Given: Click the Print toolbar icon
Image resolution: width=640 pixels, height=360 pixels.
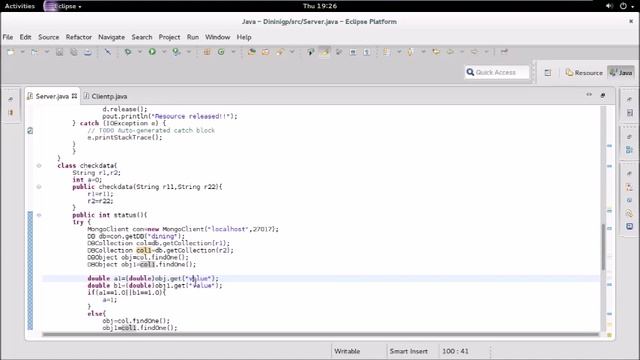Looking at the screenshot, I should [x=88, y=52].
